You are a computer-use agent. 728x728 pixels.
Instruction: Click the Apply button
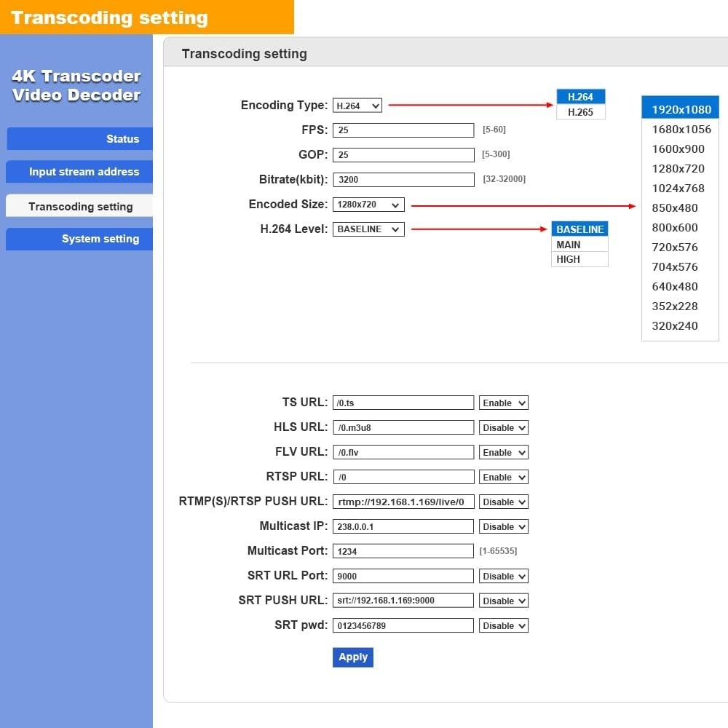pyautogui.click(x=353, y=657)
